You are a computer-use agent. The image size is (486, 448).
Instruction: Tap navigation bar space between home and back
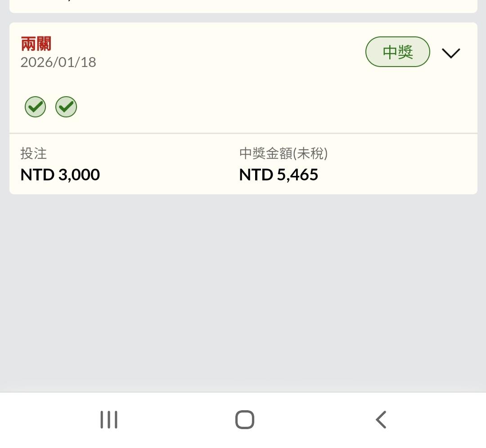(313, 420)
